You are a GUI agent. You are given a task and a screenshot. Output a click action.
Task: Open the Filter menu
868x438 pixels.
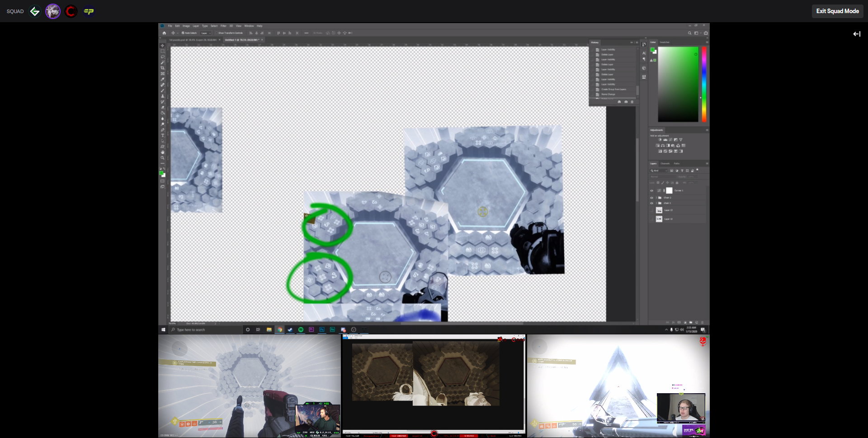[223, 26]
